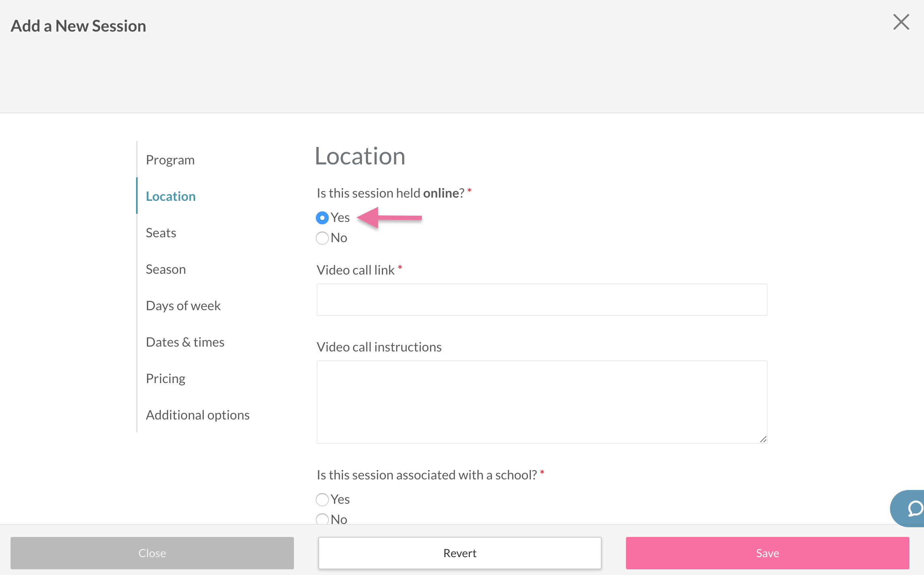Navigate to the Season section
Image resolution: width=924 pixels, height=575 pixels.
tap(166, 269)
